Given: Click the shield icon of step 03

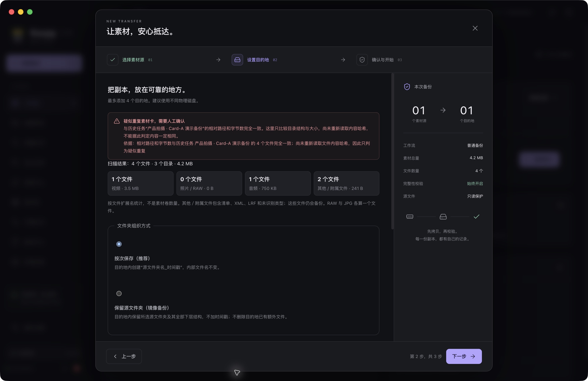Looking at the screenshot, I should click(x=362, y=60).
